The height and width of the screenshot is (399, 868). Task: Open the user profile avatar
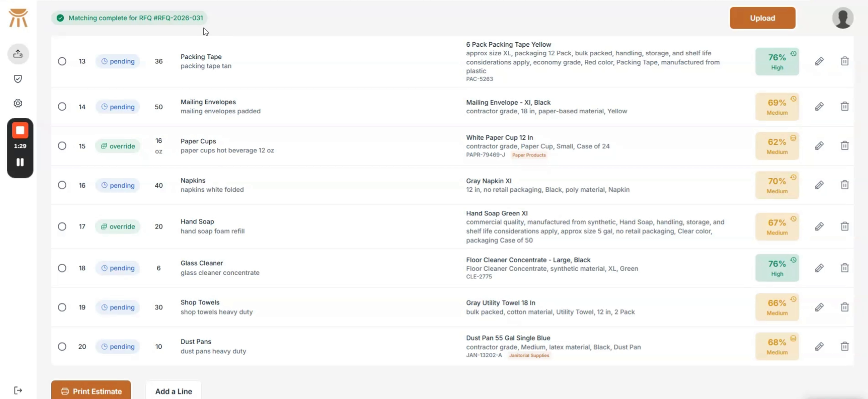[x=843, y=18]
